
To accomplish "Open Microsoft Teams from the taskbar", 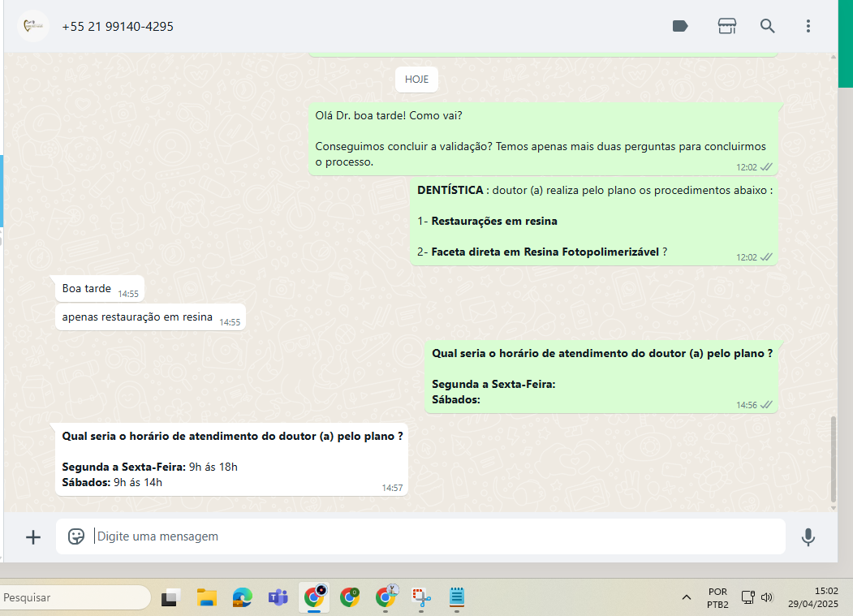I will pyautogui.click(x=278, y=597).
